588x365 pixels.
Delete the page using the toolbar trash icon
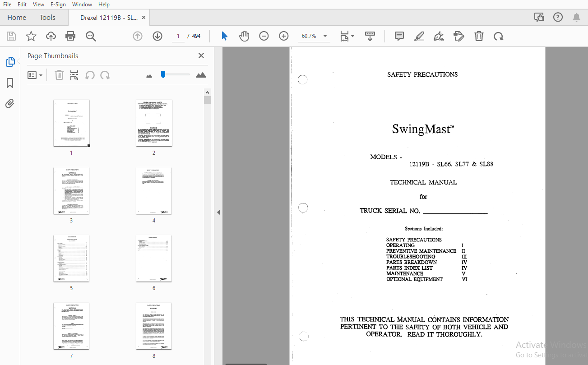pos(479,36)
